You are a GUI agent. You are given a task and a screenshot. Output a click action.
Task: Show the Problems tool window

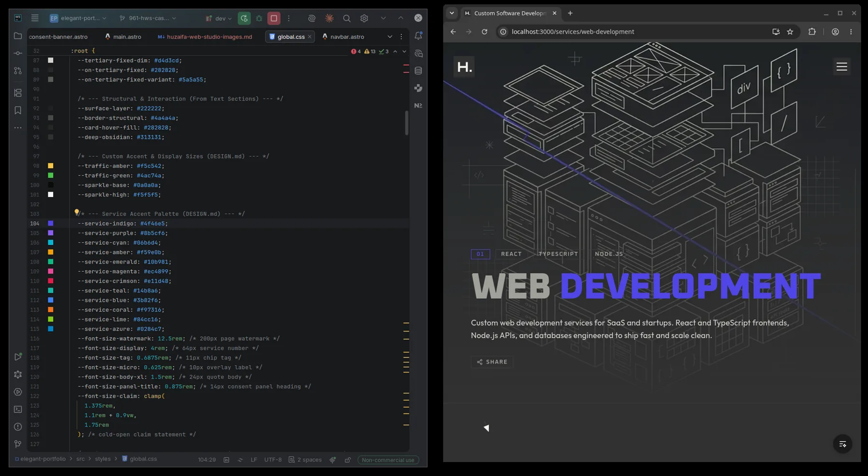[18, 426]
